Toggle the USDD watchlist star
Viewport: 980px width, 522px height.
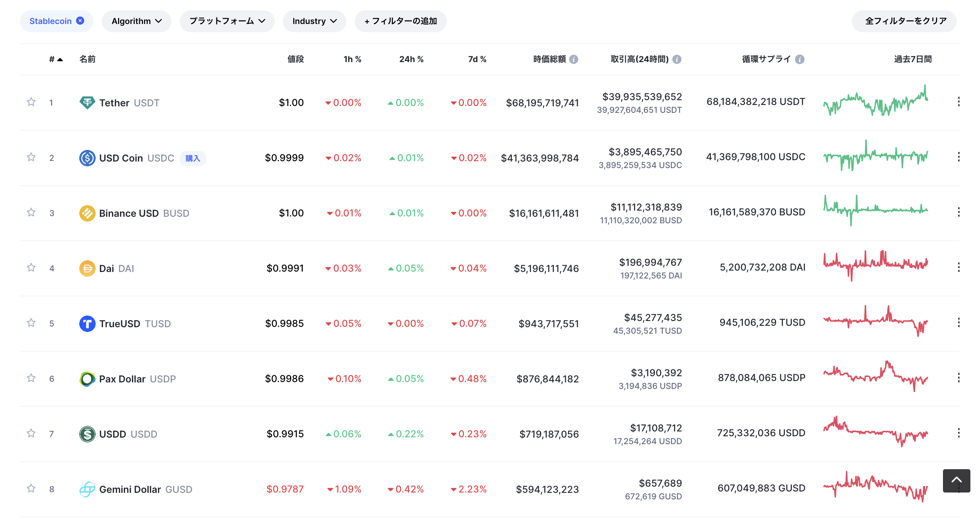31,433
